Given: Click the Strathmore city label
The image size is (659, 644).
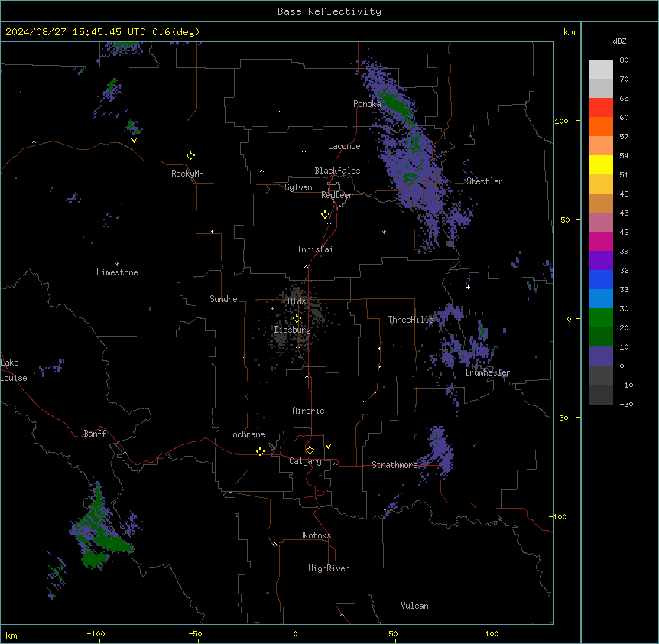Looking at the screenshot, I should pos(394,465).
